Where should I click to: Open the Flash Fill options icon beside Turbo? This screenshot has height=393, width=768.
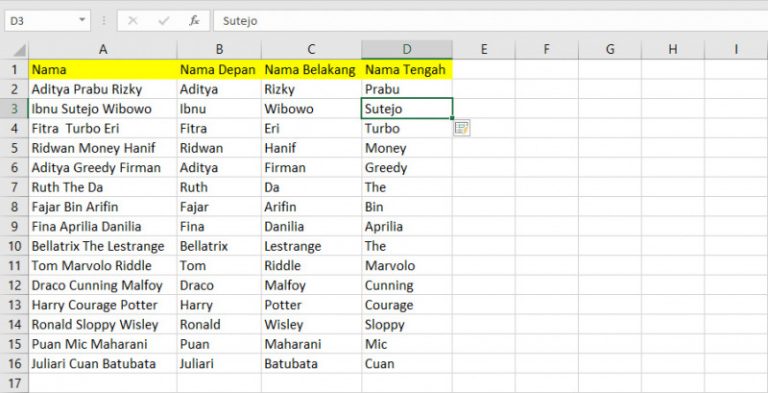(461, 128)
